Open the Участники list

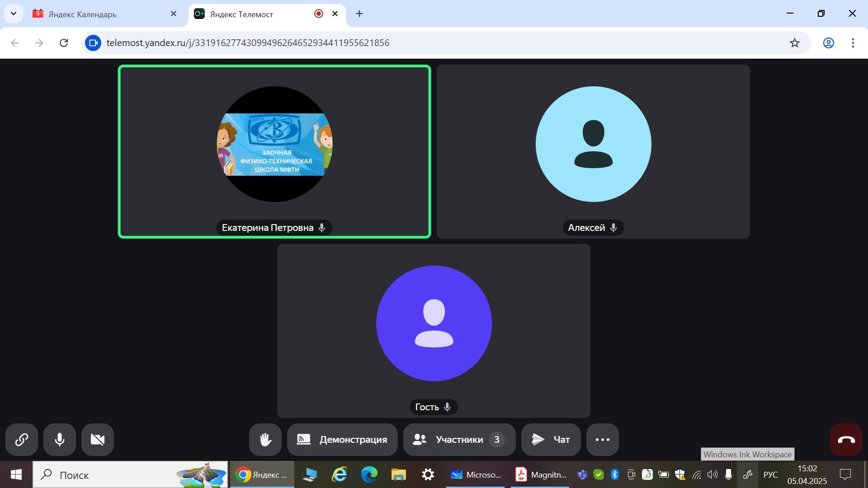click(x=459, y=440)
